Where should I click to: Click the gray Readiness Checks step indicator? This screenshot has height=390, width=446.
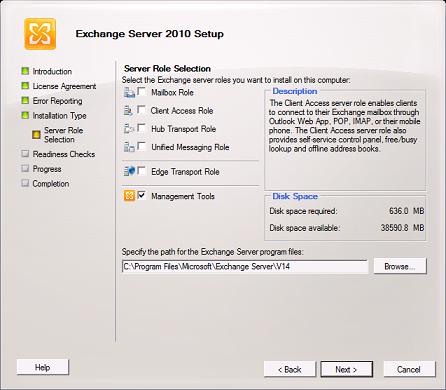25,154
